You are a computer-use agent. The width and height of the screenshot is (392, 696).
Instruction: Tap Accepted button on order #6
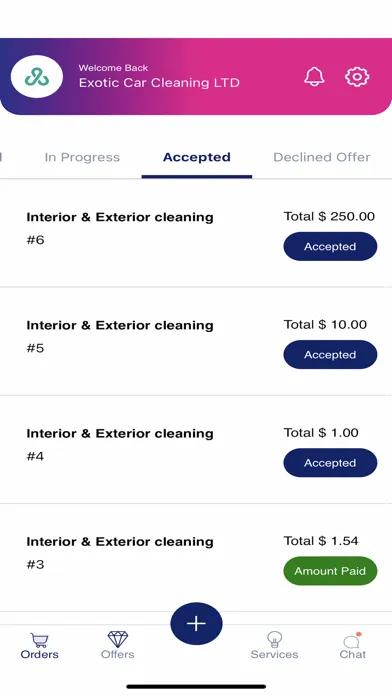[330, 246]
